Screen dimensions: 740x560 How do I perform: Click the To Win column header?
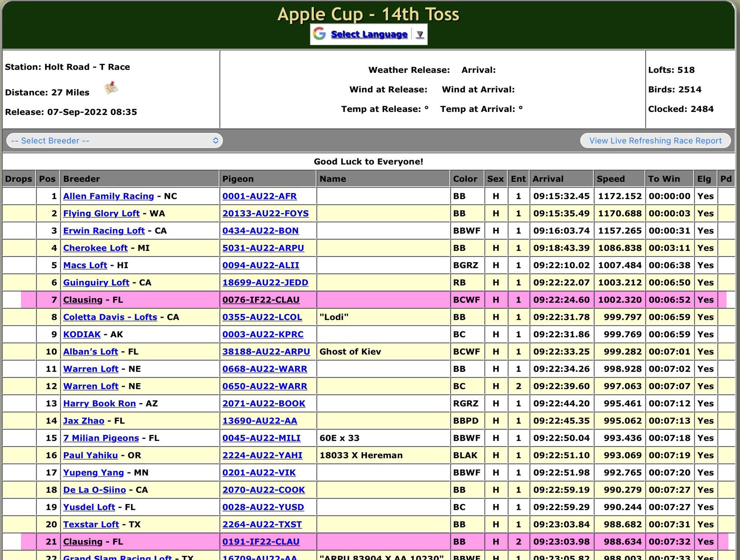pyautogui.click(x=669, y=179)
